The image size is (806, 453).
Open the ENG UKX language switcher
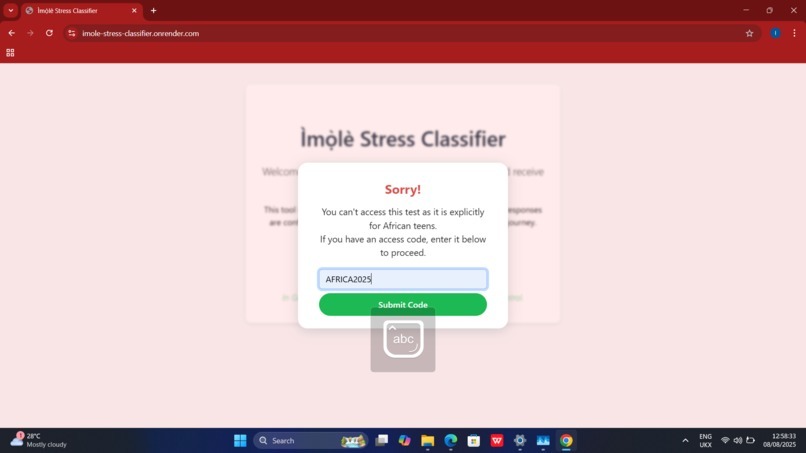point(706,441)
